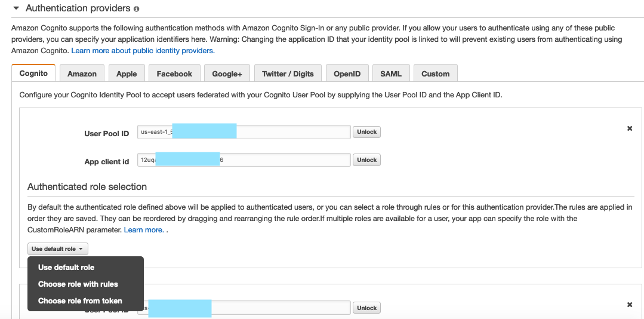Open the Use default role dropdown
This screenshot has height=319, width=644.
57,249
